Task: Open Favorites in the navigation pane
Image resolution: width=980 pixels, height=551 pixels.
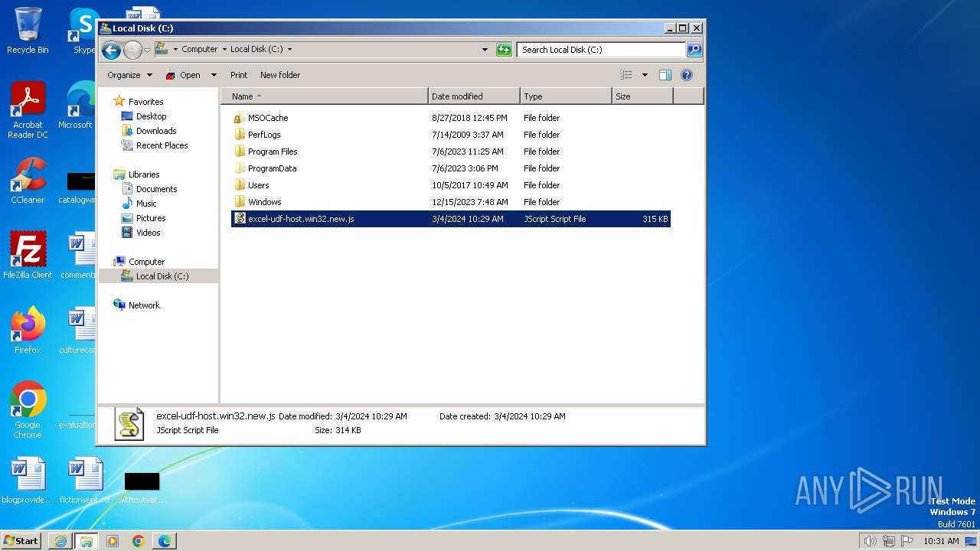Action: point(145,102)
